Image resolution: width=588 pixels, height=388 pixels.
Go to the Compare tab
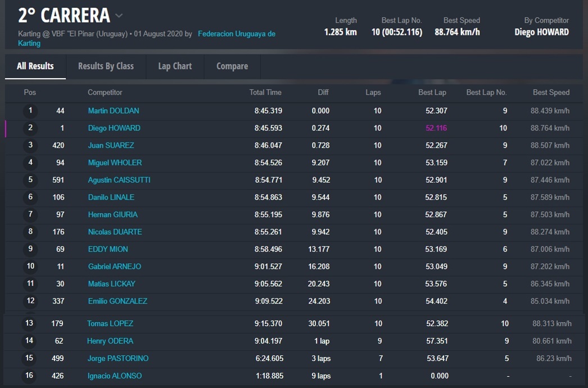coord(232,66)
